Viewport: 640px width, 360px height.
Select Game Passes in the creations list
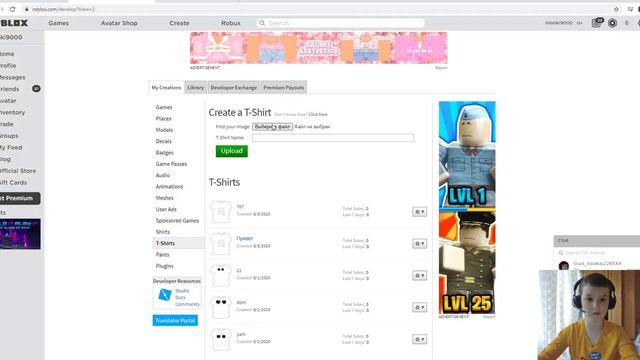click(171, 164)
